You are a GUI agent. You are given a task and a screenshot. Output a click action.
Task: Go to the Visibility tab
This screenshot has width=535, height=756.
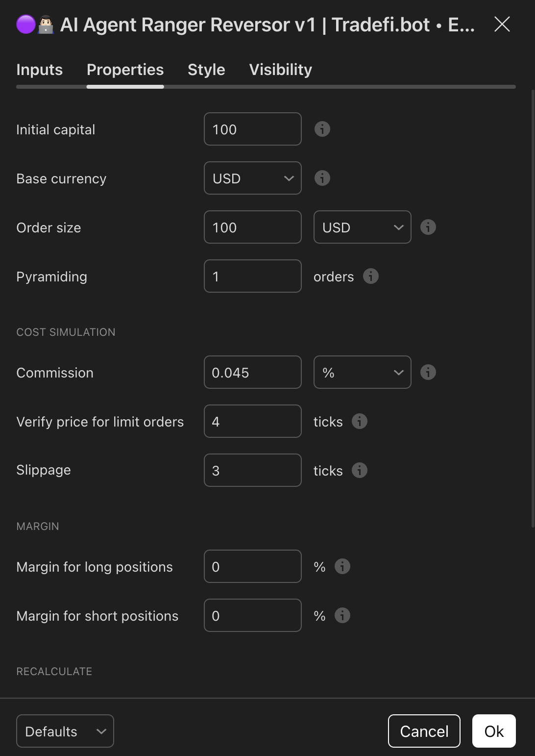click(280, 70)
